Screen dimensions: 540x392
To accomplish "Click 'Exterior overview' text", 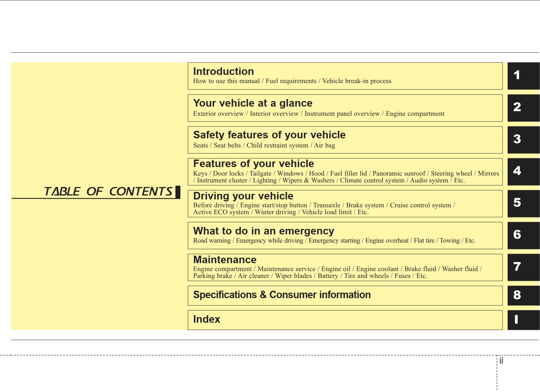I will (218, 114).
